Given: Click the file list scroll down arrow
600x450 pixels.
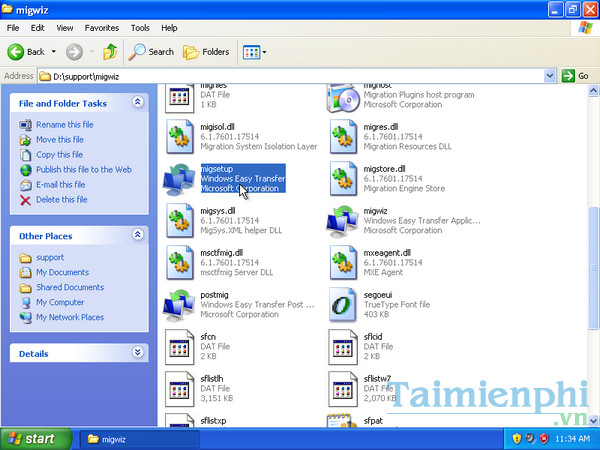Looking at the screenshot, I should click(x=593, y=421).
